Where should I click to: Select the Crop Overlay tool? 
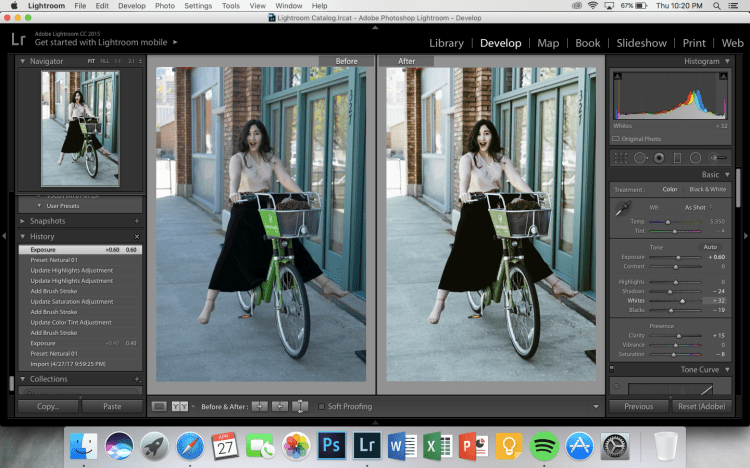pyautogui.click(x=621, y=157)
